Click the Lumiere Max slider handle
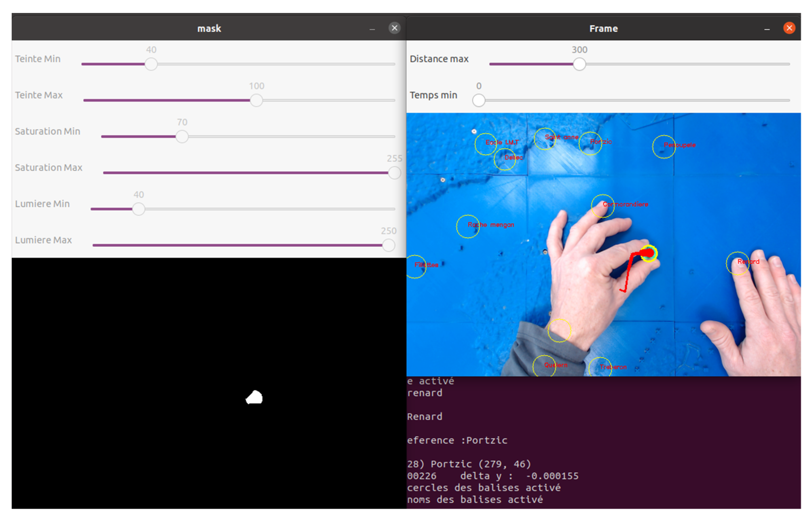 click(389, 245)
